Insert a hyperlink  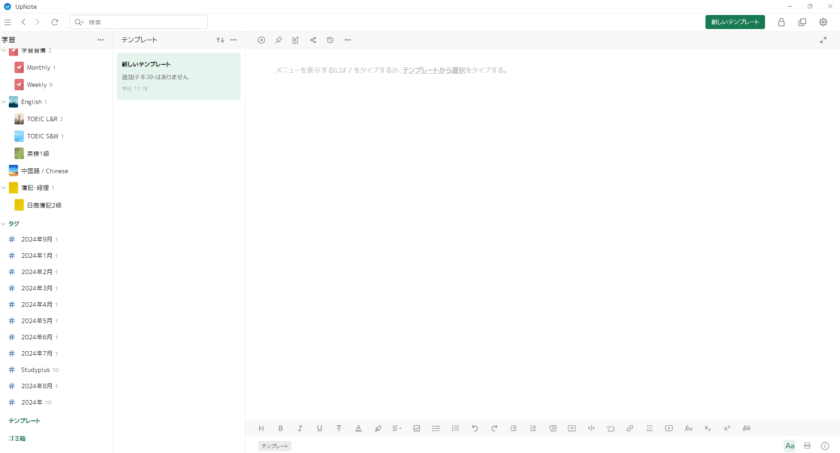[x=630, y=428]
